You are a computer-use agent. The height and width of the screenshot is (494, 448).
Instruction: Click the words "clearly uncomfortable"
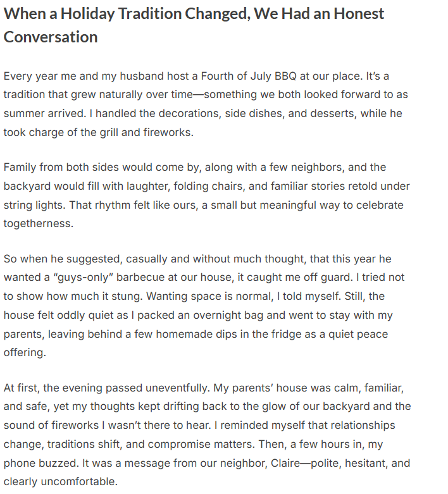click(x=61, y=482)
